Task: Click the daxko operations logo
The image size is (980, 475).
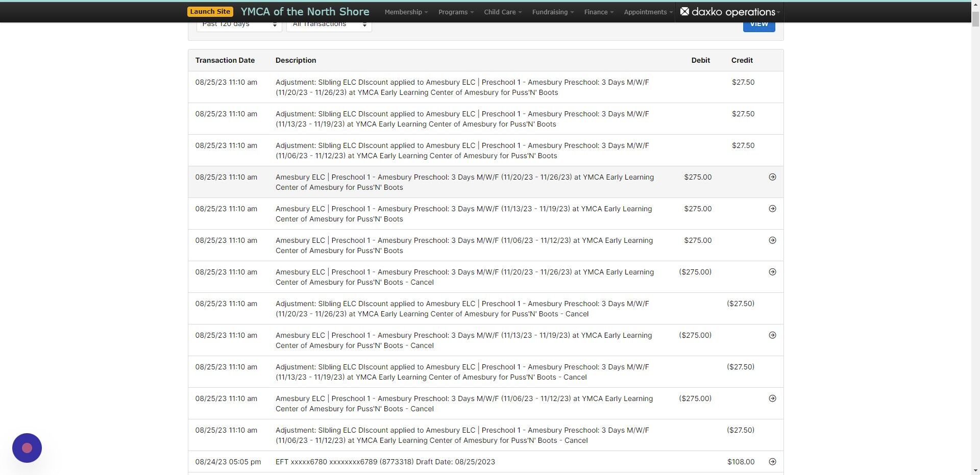Action: (729, 12)
